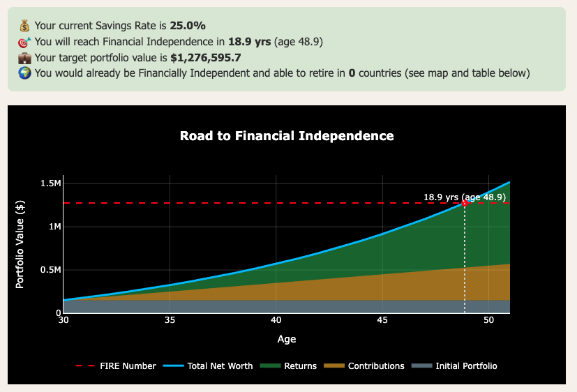Image resolution: width=577 pixels, height=392 pixels.
Task: Click the globe emoji icon
Action: 24,73
